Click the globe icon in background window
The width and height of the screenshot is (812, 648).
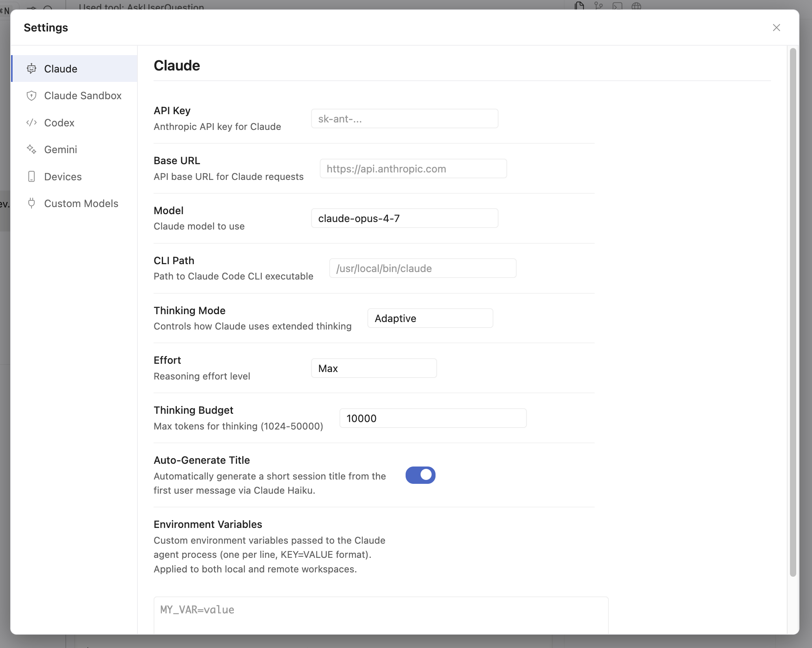point(636,6)
